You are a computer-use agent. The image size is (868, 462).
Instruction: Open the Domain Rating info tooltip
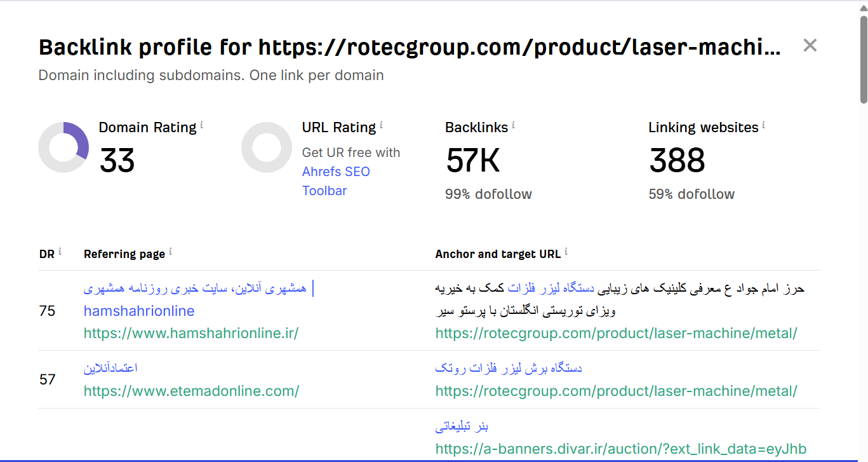click(x=201, y=124)
